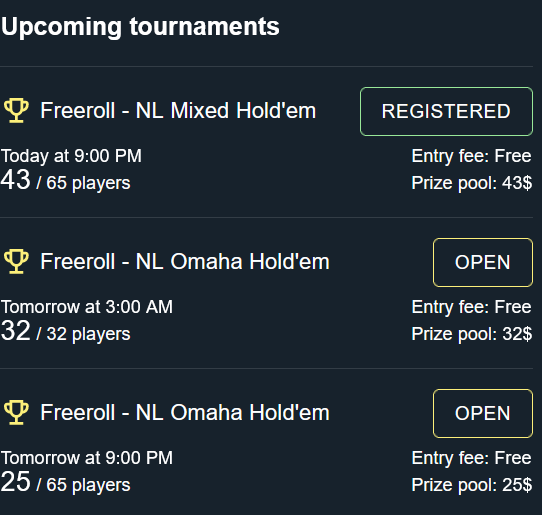The width and height of the screenshot is (542, 515).
Task: Click the 32 / 32 players count
Action: pos(66,332)
